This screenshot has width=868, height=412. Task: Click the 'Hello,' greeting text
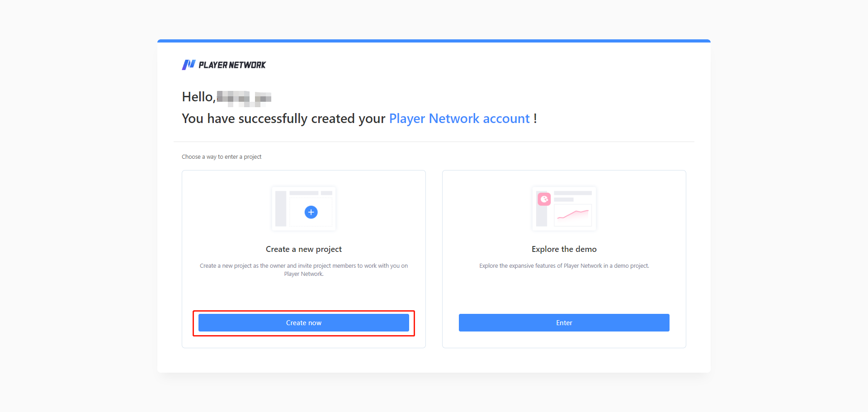click(x=198, y=97)
